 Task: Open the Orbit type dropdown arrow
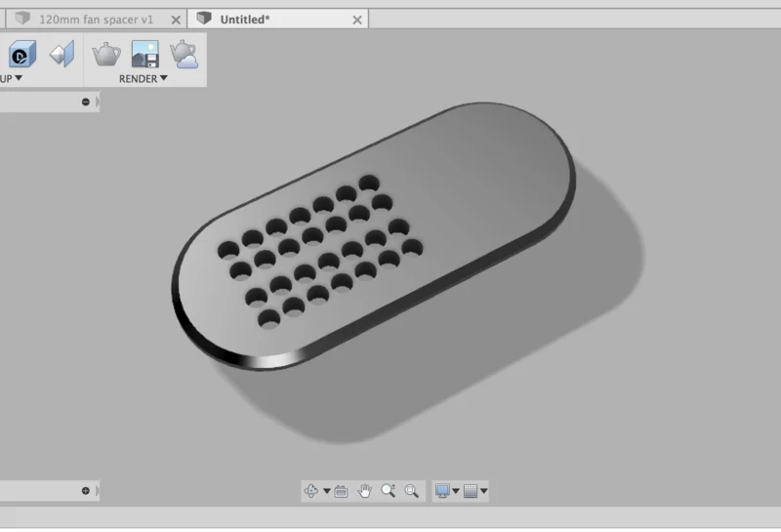pyautogui.click(x=327, y=491)
